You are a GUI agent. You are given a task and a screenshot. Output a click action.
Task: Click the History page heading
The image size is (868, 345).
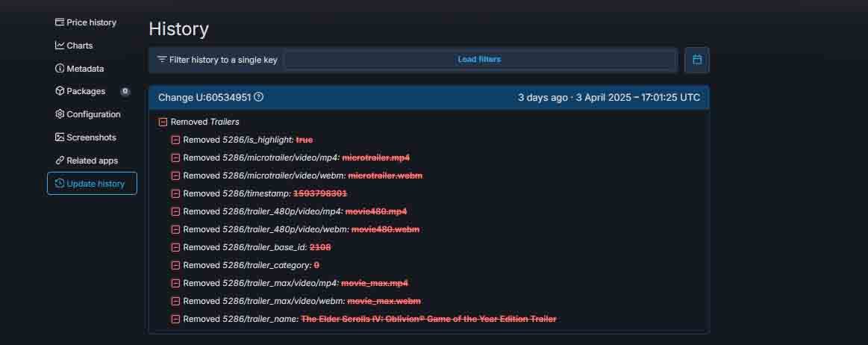pyautogui.click(x=179, y=29)
